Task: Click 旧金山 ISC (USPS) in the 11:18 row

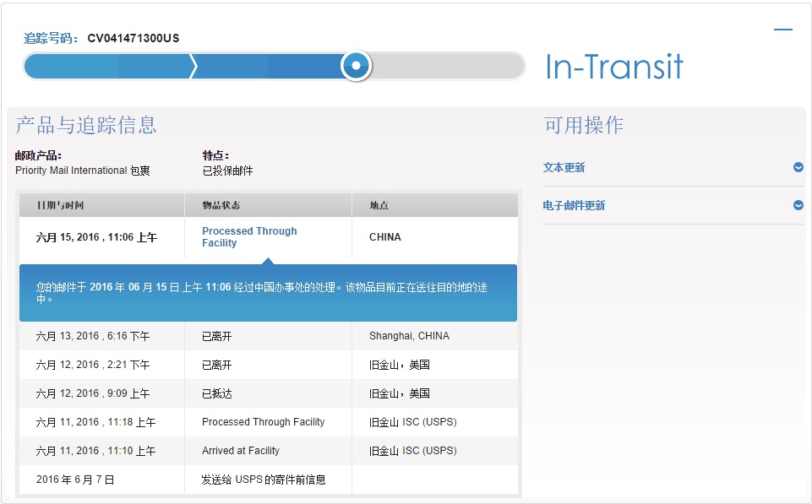Action: tap(412, 422)
